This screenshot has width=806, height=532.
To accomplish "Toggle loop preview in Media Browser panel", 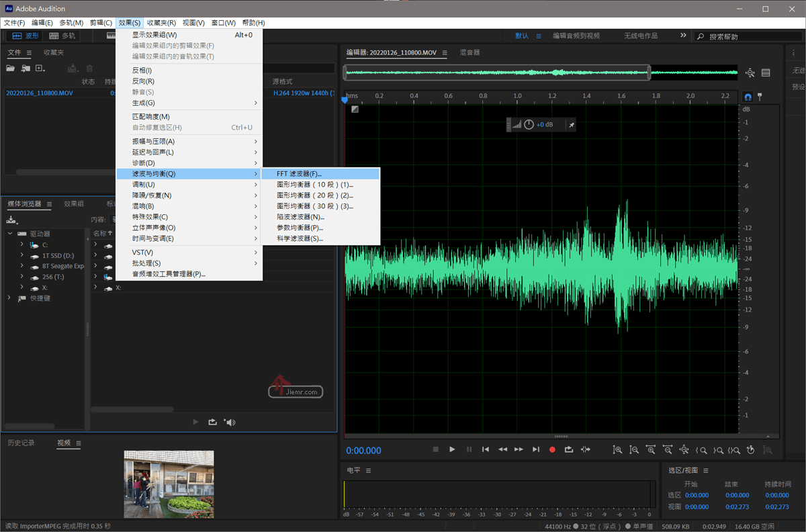I will click(213, 422).
